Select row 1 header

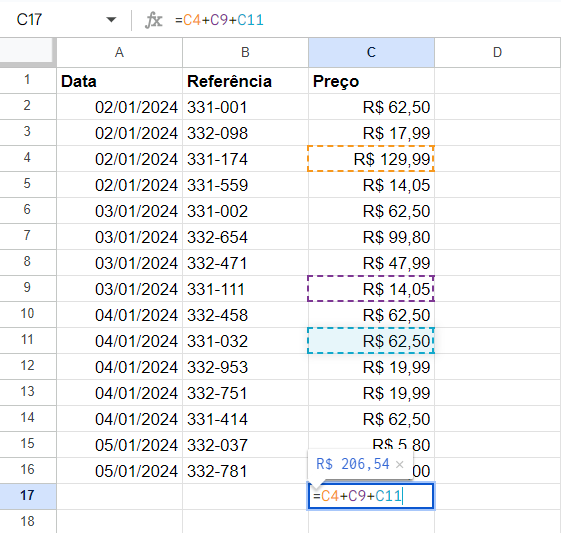pos(28,80)
